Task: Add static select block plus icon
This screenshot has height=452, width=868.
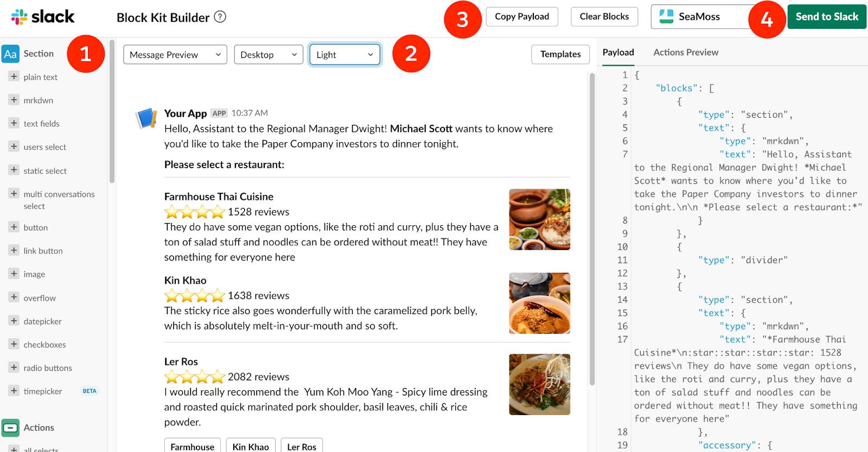Action: pos(14,170)
